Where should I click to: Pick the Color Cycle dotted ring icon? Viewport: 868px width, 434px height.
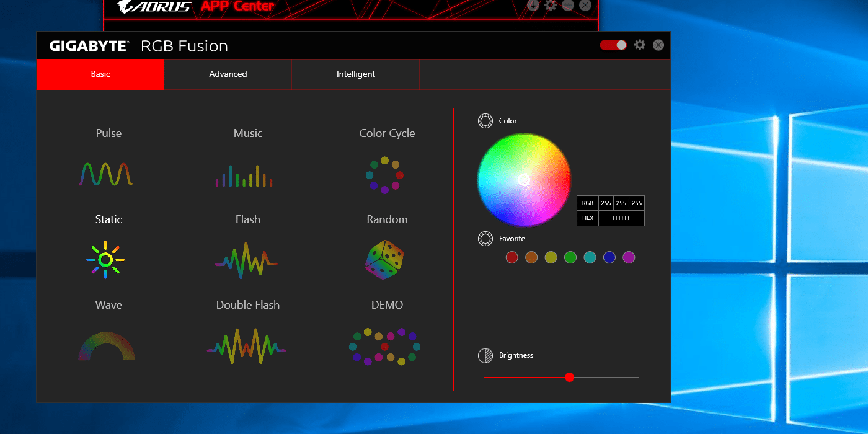click(384, 175)
